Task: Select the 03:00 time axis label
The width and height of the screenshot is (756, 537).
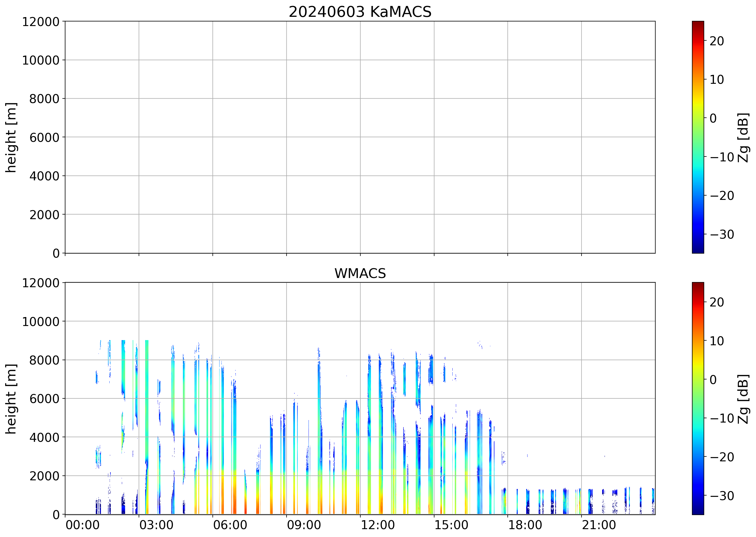Action: click(x=156, y=525)
